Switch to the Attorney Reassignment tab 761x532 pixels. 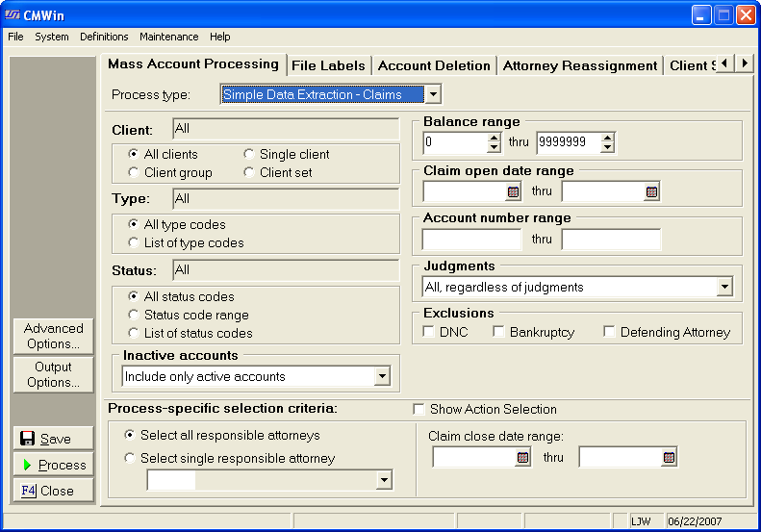(580, 65)
